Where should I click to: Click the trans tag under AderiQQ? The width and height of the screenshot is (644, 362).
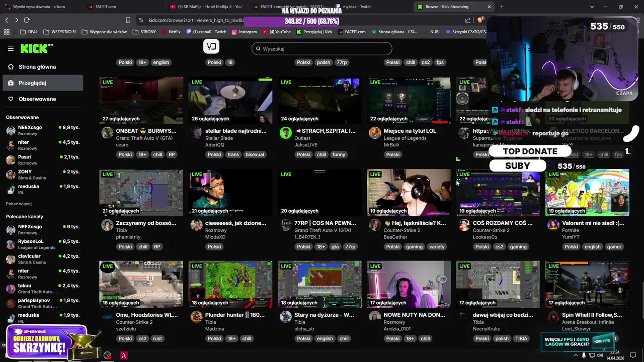233,155
